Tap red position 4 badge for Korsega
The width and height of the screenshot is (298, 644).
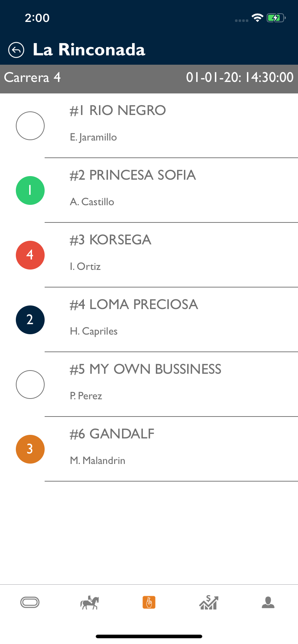(30, 255)
